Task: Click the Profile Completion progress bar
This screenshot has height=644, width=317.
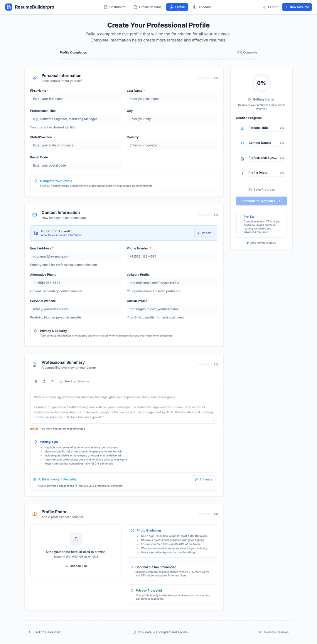Action: click(x=158, y=58)
